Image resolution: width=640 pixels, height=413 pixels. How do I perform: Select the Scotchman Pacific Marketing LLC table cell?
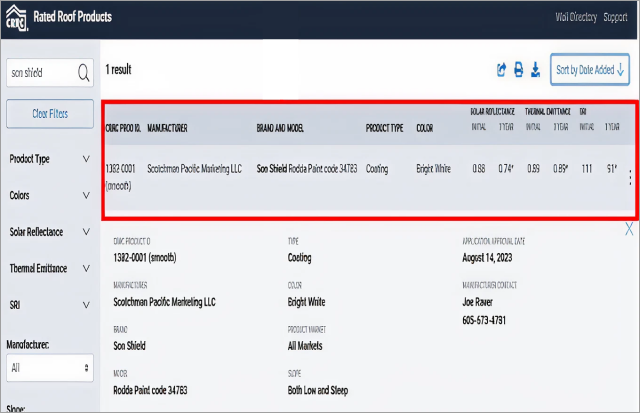click(x=195, y=169)
